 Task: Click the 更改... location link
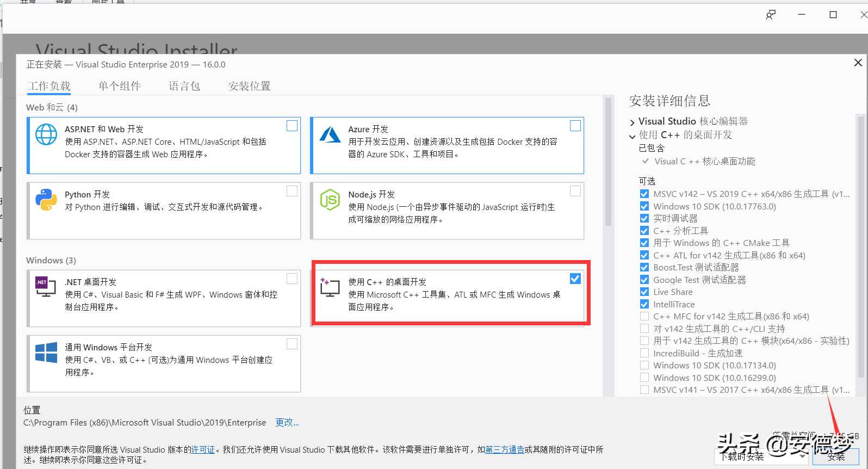287,422
